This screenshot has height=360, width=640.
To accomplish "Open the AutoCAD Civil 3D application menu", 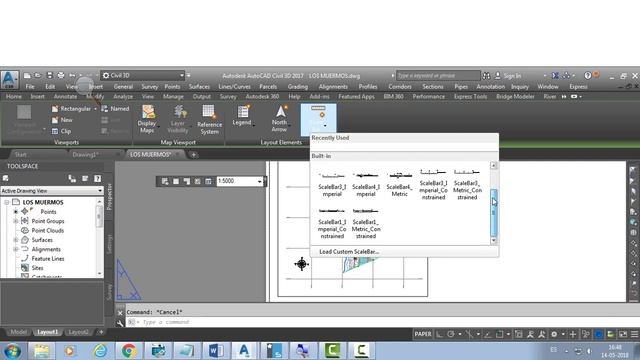I will pos(10,79).
